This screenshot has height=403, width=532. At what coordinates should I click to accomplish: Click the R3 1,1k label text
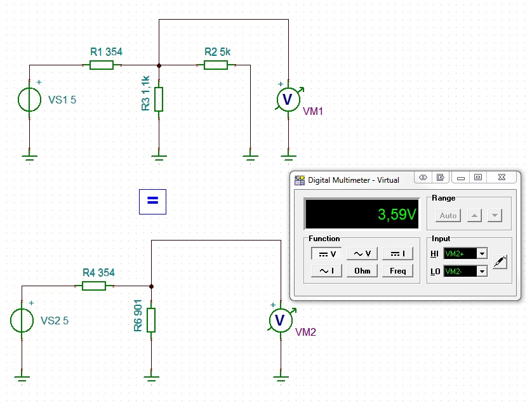tap(145, 93)
